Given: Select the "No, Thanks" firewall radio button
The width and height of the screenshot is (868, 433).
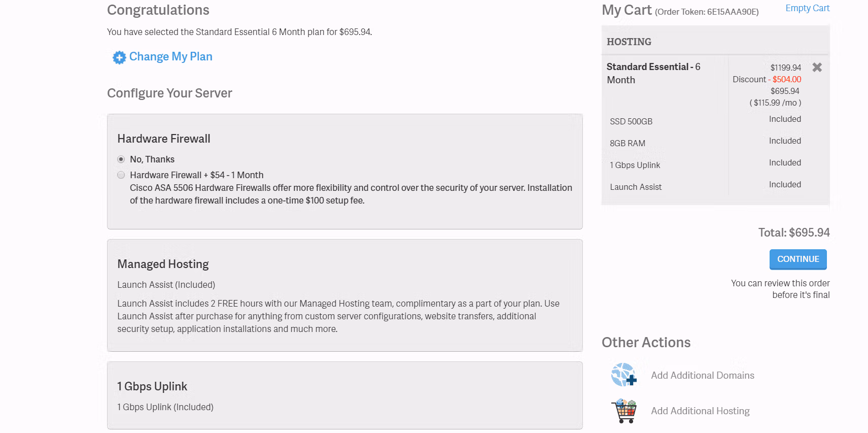Looking at the screenshot, I should click(x=121, y=159).
